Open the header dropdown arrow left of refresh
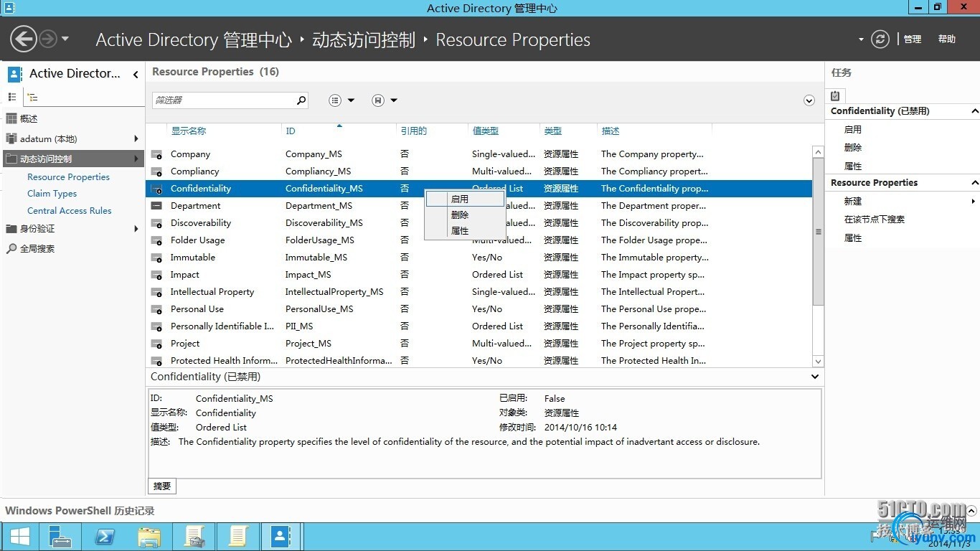 861,39
